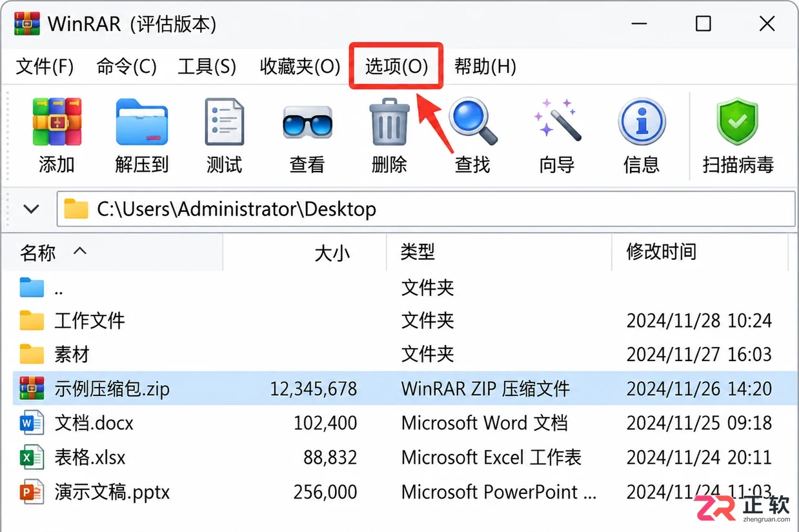Click the type text Microsoft Word 文档
Image resolution: width=799 pixels, height=532 pixels.
[x=485, y=423]
